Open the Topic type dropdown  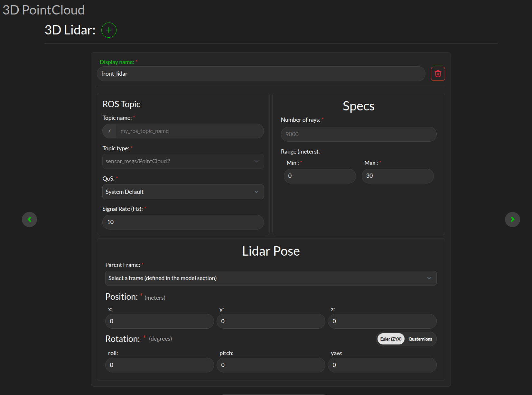[x=183, y=161]
